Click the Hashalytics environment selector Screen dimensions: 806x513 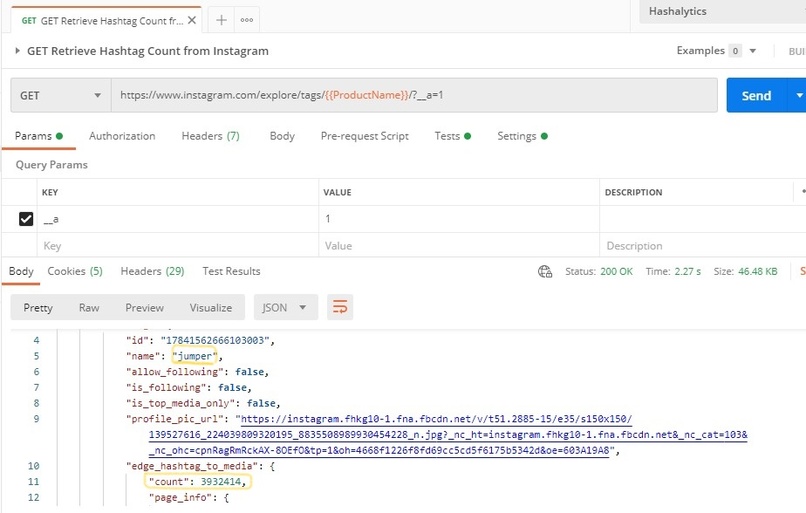(x=722, y=11)
